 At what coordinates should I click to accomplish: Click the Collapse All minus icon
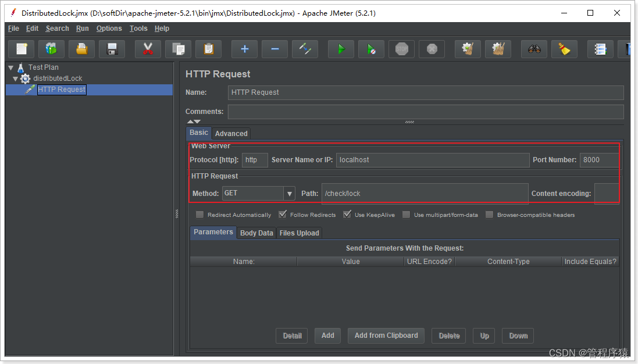275,49
